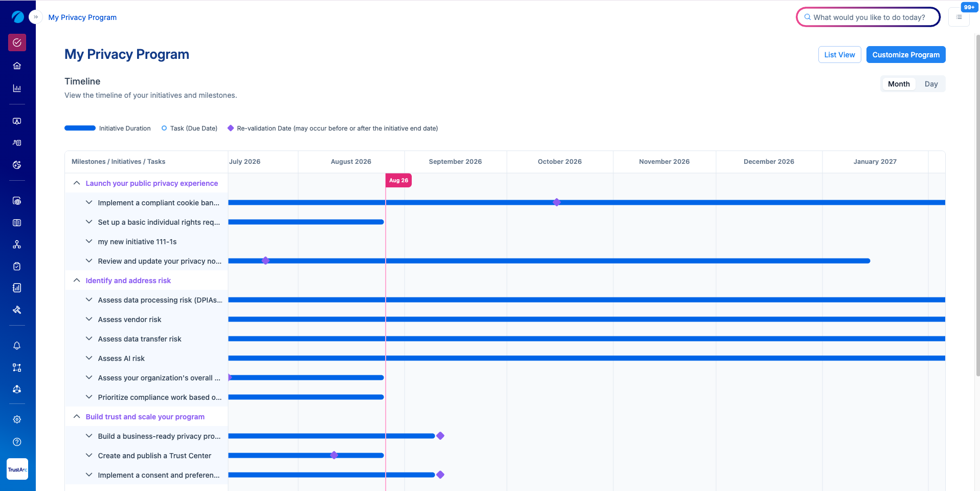Expand Create and publish a Trust Center
This screenshot has width=980, height=491.
click(89, 455)
